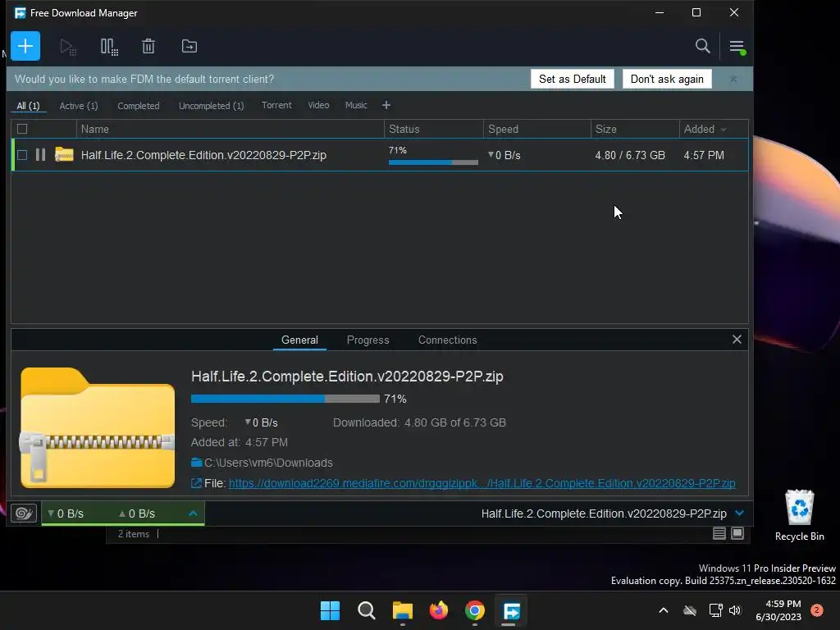Open the Recycle Bin desktop icon
Screen dimensions: 840x630
tap(799, 515)
